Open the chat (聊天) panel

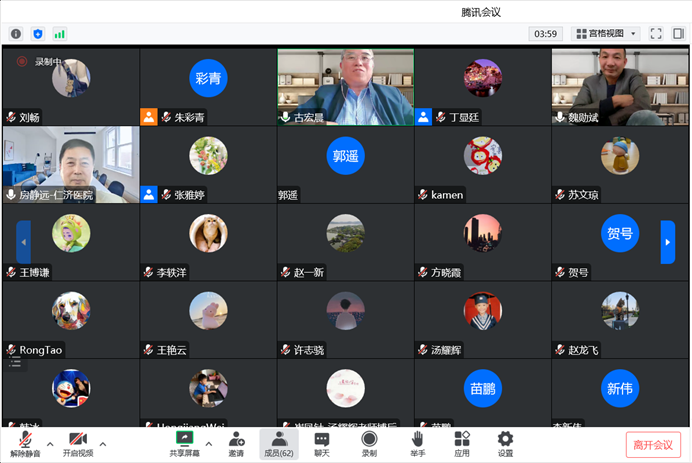pos(322,443)
